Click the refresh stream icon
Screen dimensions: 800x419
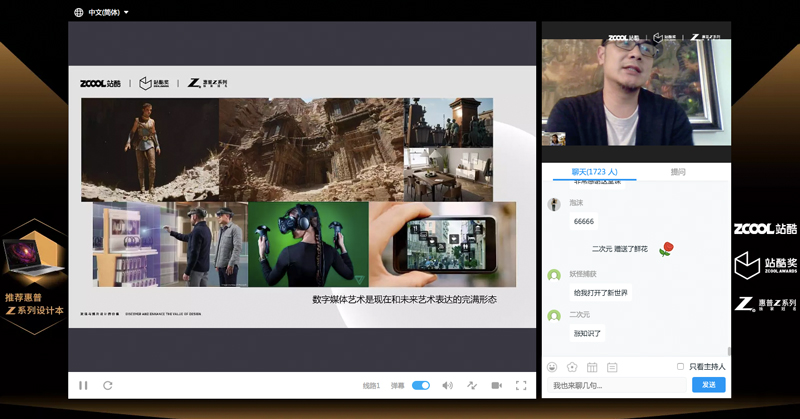click(x=108, y=385)
